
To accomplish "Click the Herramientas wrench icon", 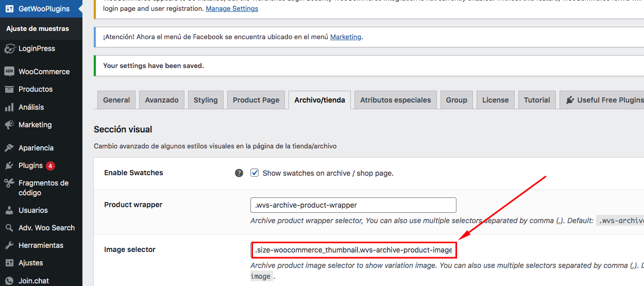I will [x=9, y=245].
